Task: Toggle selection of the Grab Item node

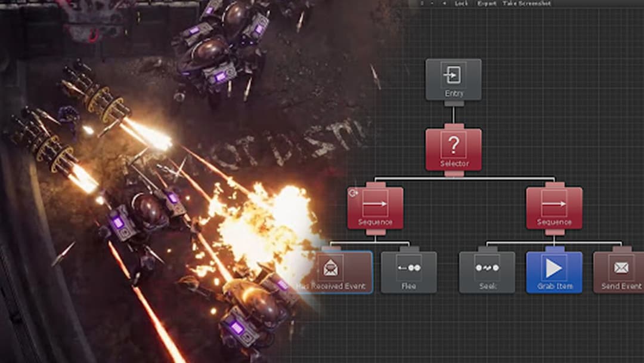Action: 555,272
